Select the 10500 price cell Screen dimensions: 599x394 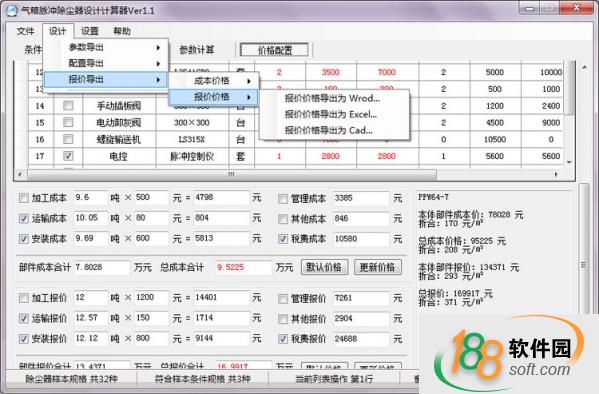tap(495, 139)
